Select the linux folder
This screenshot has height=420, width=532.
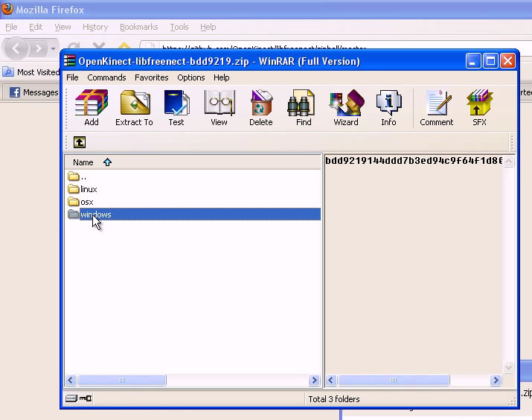tap(83, 189)
